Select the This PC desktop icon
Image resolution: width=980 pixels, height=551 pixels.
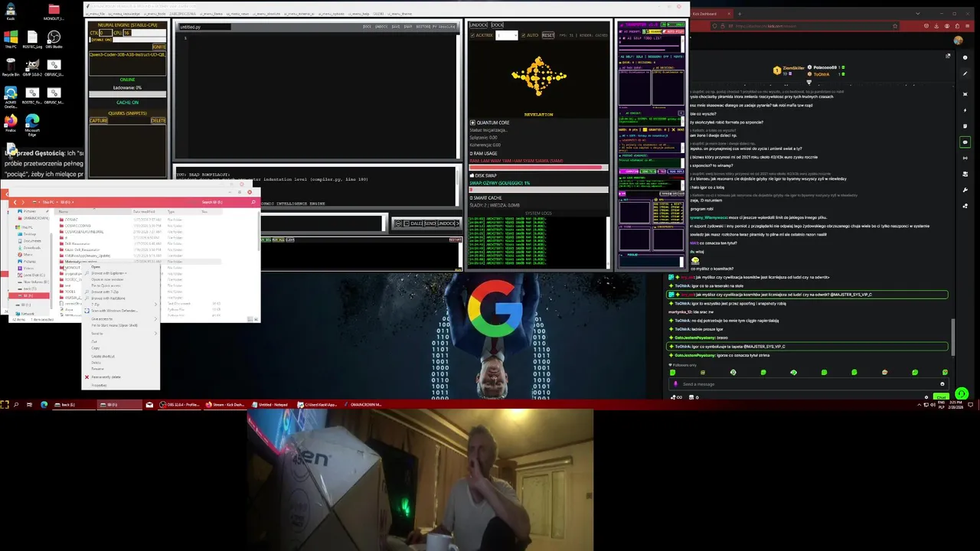tap(11, 39)
